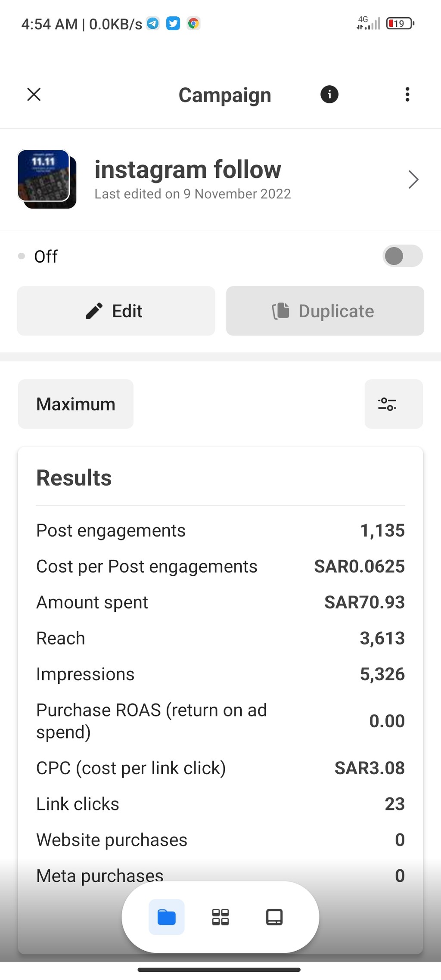Switch to the grid ad sets tab
The height and width of the screenshot is (980, 441).
click(x=220, y=917)
